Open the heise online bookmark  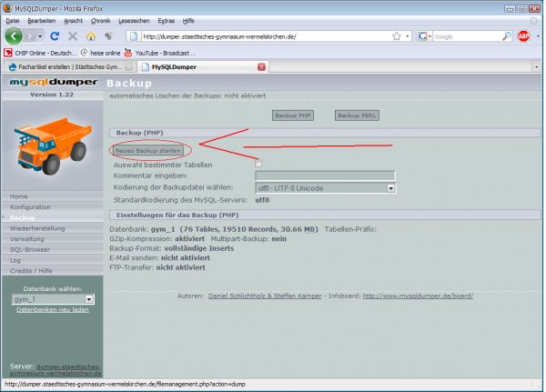coord(100,53)
